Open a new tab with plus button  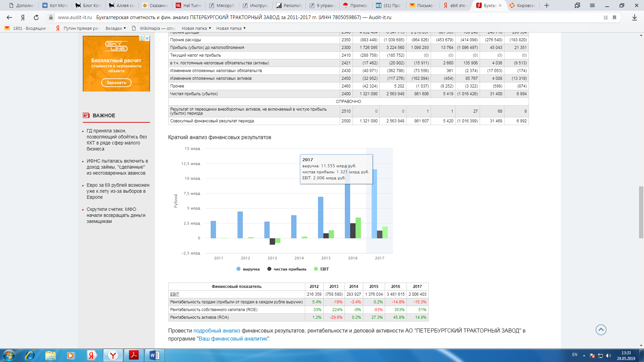[547, 5]
